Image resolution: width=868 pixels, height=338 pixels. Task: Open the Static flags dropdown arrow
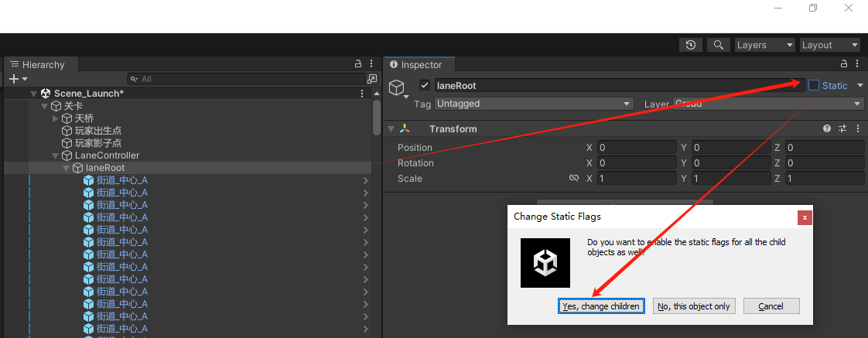859,85
